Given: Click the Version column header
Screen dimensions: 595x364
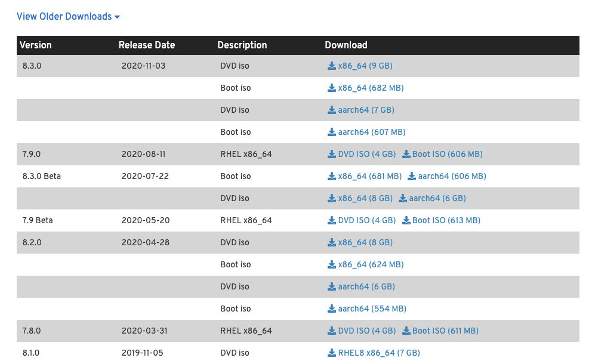Looking at the screenshot, I should tap(36, 45).
